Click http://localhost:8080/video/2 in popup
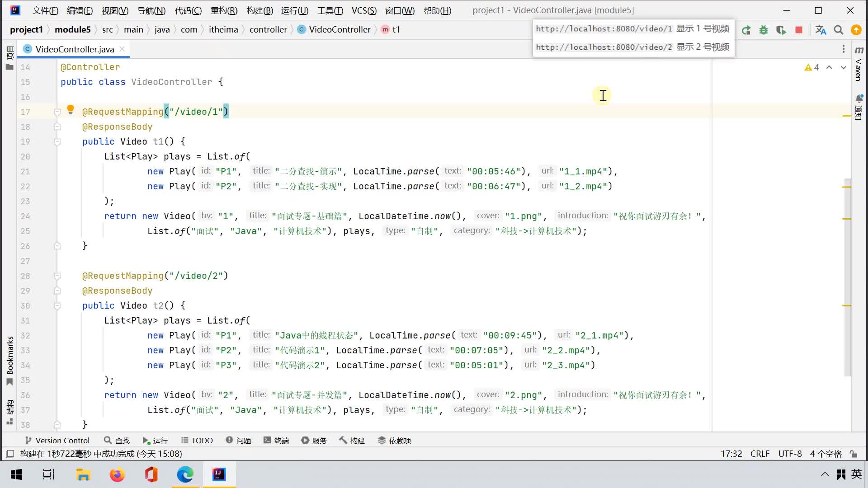Image resolution: width=868 pixels, height=488 pixels. coord(604,47)
